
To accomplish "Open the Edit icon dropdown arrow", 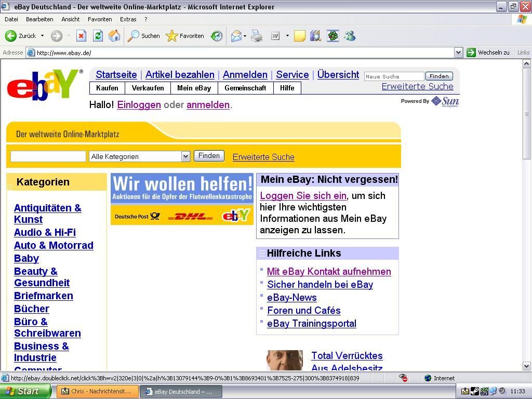I will click(287, 36).
